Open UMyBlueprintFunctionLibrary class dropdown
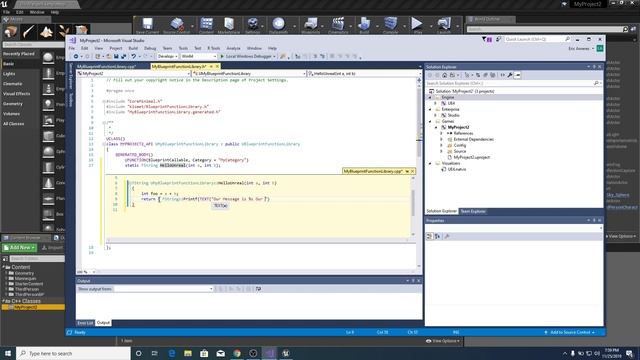The image size is (640, 360). click(x=249, y=73)
